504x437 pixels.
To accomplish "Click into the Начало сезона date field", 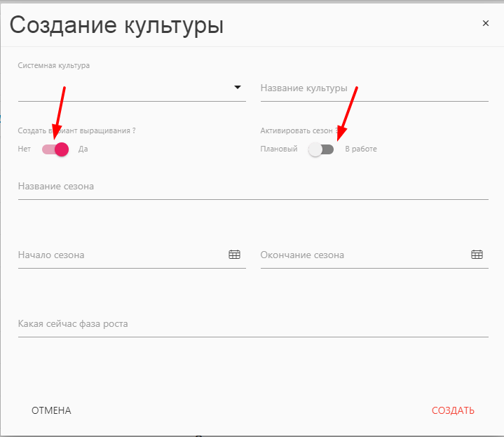I will [119, 255].
